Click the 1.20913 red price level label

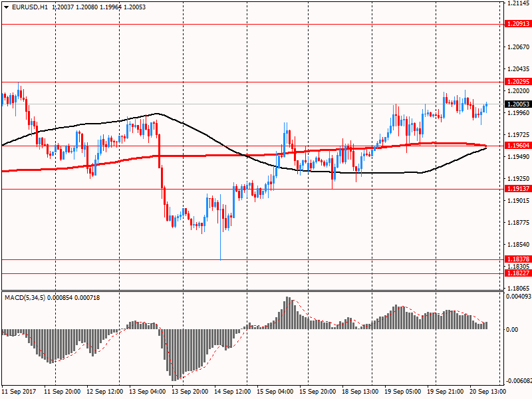[518, 24]
